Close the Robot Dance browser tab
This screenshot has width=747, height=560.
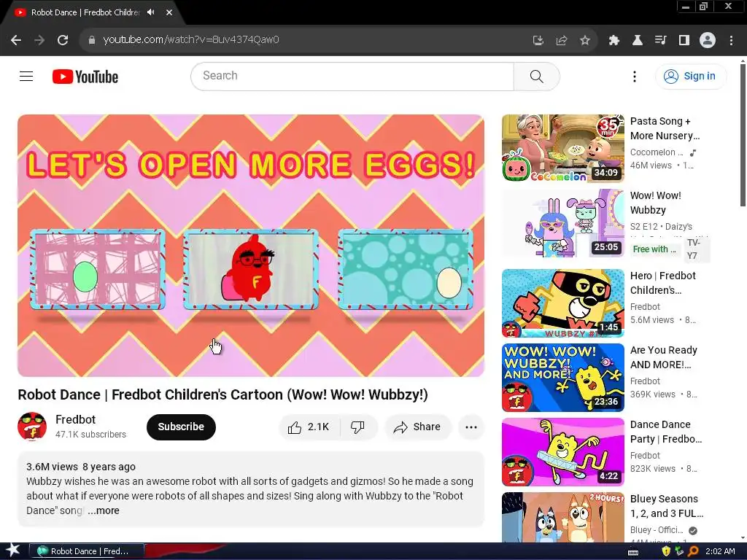pyautogui.click(x=169, y=12)
